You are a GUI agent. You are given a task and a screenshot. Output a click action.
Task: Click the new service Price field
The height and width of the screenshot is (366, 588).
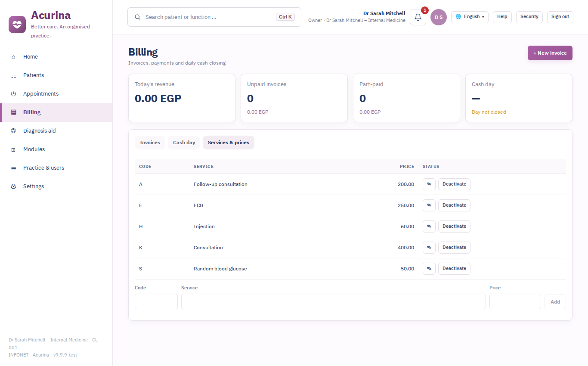tap(515, 301)
